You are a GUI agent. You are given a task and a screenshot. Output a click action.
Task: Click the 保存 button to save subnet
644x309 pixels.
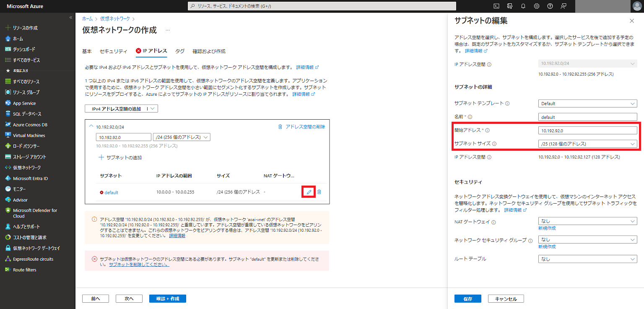(x=467, y=299)
